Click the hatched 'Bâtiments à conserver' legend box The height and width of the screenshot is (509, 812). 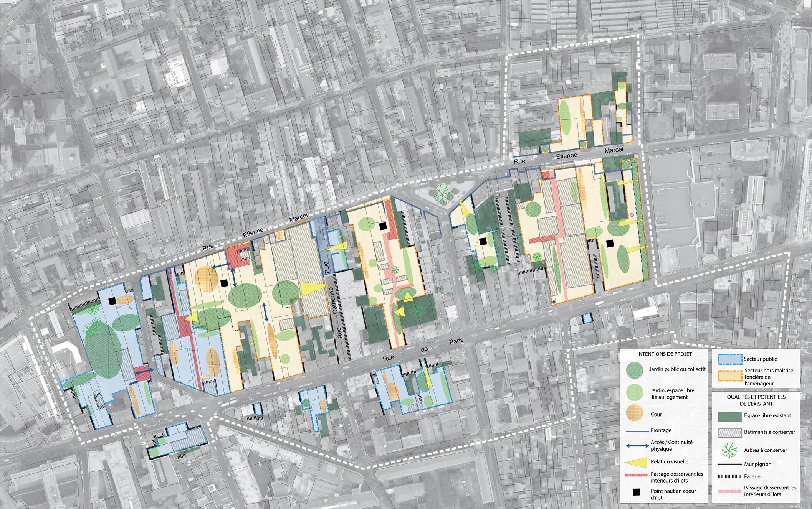pos(729,432)
